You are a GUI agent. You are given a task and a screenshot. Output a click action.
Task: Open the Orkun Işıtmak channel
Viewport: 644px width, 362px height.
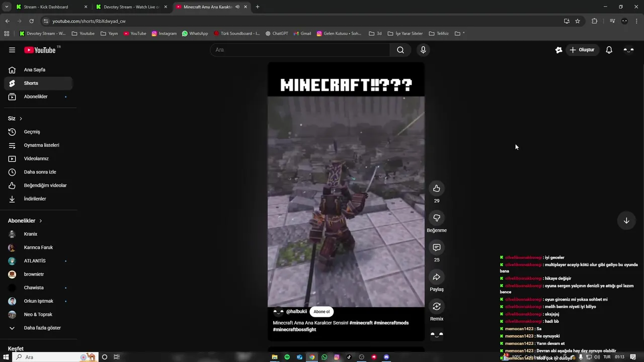tap(38, 301)
